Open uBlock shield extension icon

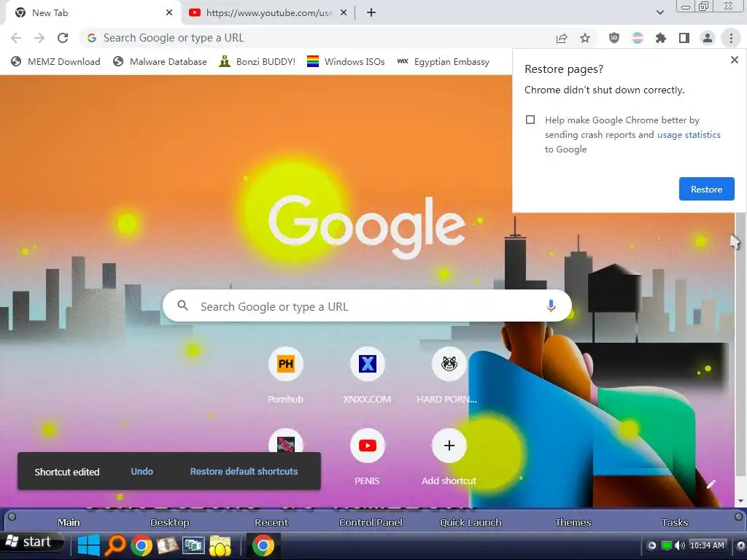[614, 38]
